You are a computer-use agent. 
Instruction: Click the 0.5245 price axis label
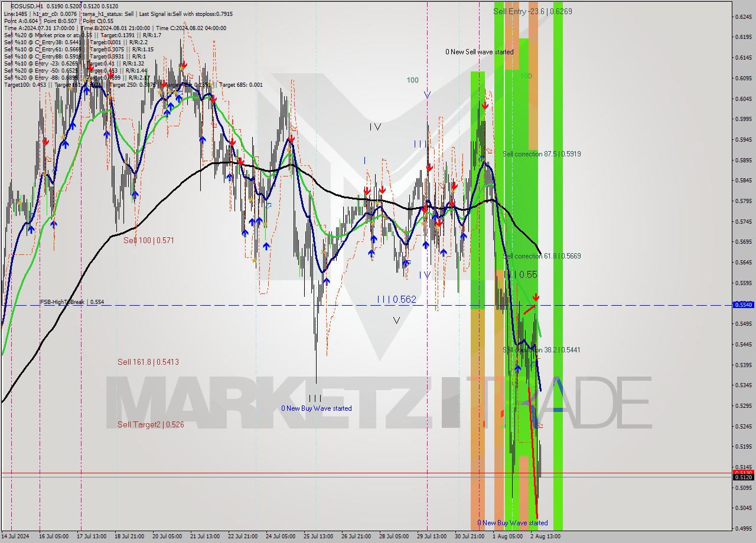click(743, 426)
